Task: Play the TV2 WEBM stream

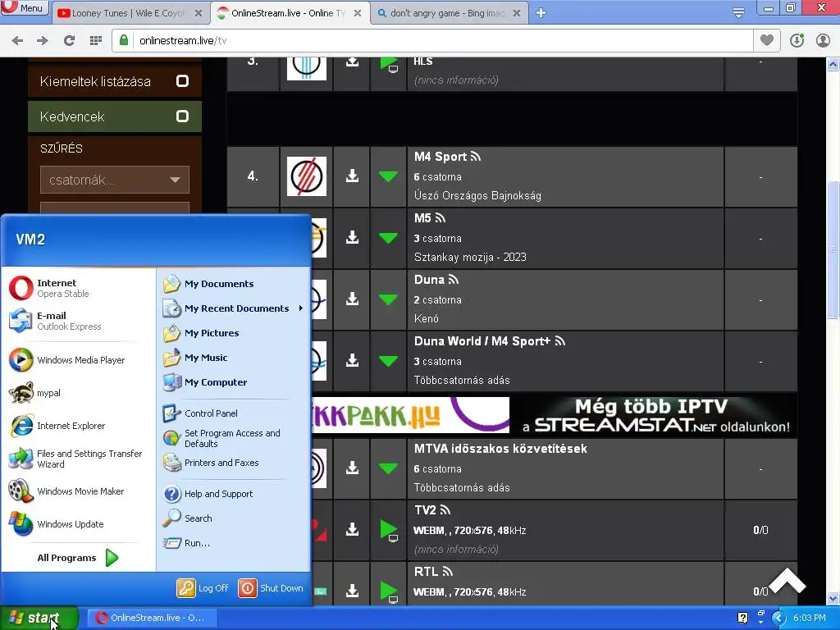Action: (389, 530)
